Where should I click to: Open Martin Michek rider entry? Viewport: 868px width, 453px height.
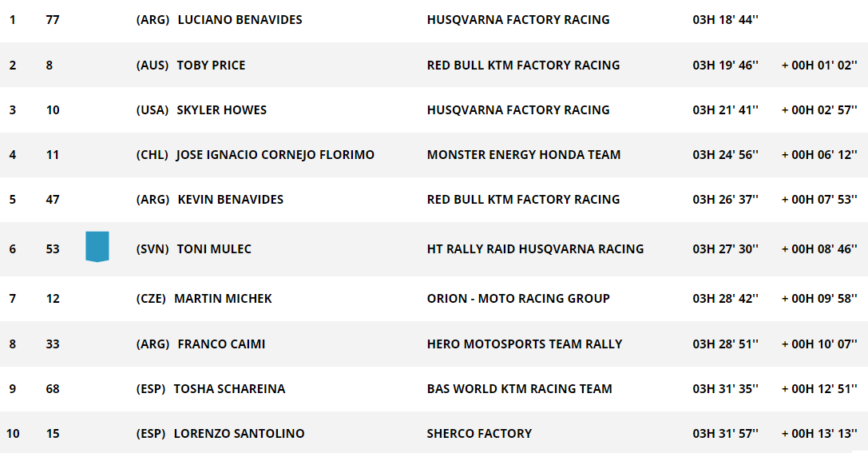tap(223, 299)
